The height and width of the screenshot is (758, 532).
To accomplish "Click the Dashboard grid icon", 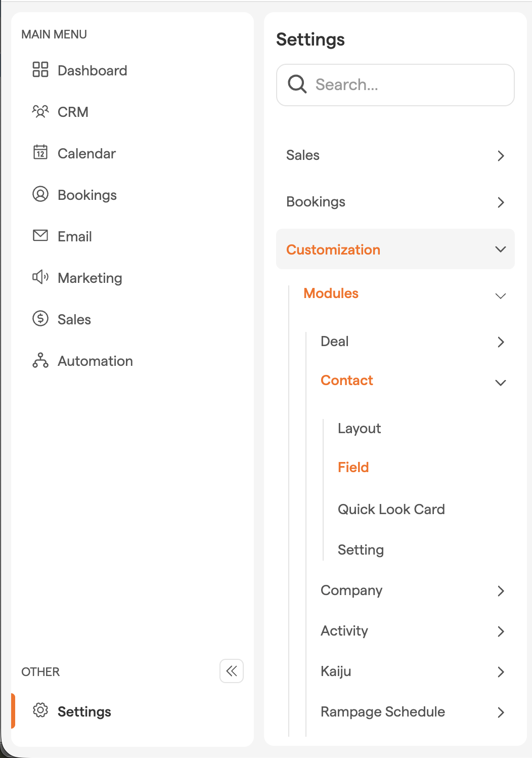I will tap(40, 69).
